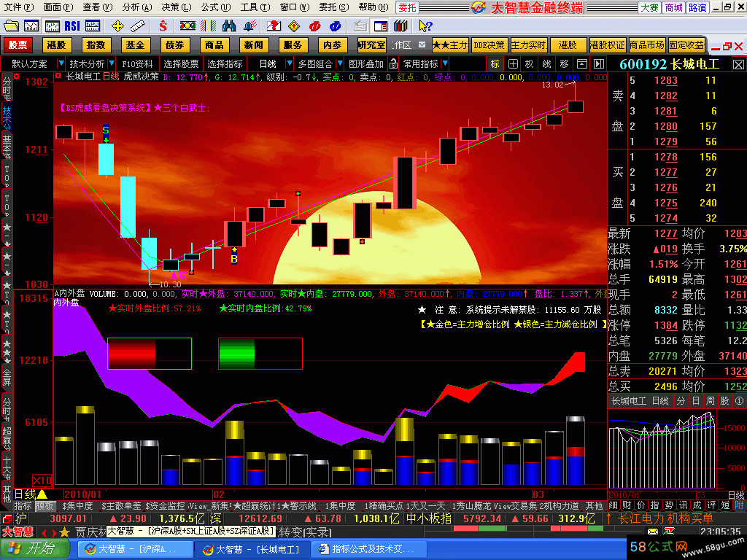Click the 基金 button

pyautogui.click(x=135, y=44)
